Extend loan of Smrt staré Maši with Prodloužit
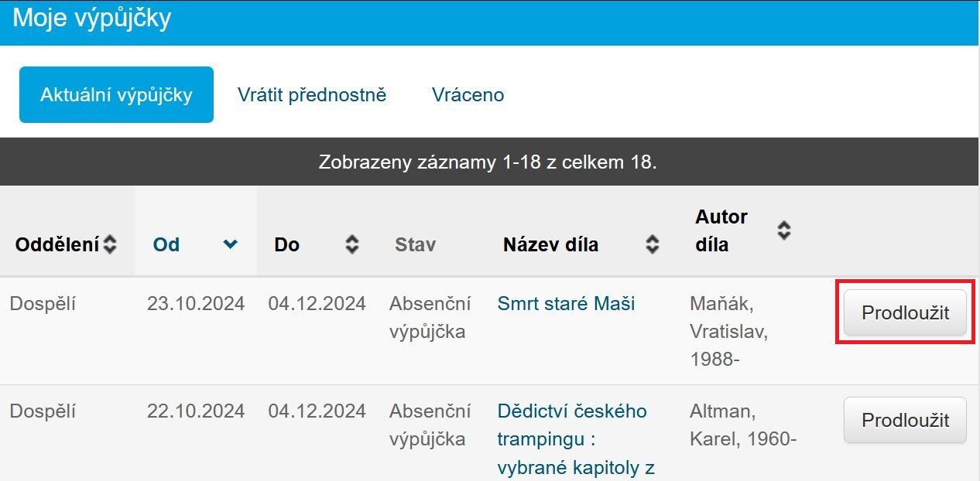The height and width of the screenshot is (481, 980). pos(905,312)
